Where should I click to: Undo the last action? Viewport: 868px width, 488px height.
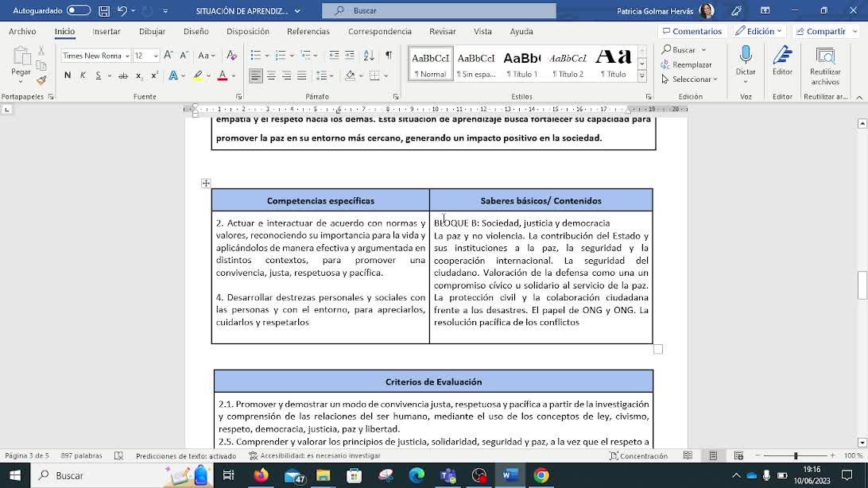pyautogui.click(x=122, y=10)
